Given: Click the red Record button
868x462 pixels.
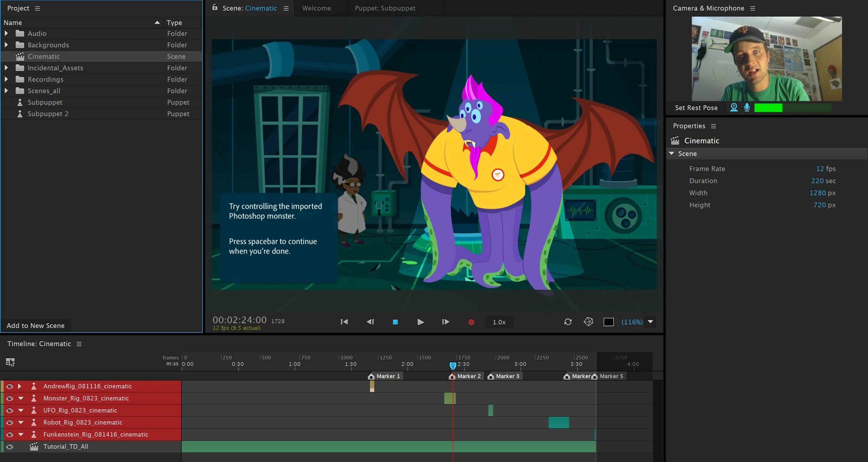Looking at the screenshot, I should click(x=471, y=322).
